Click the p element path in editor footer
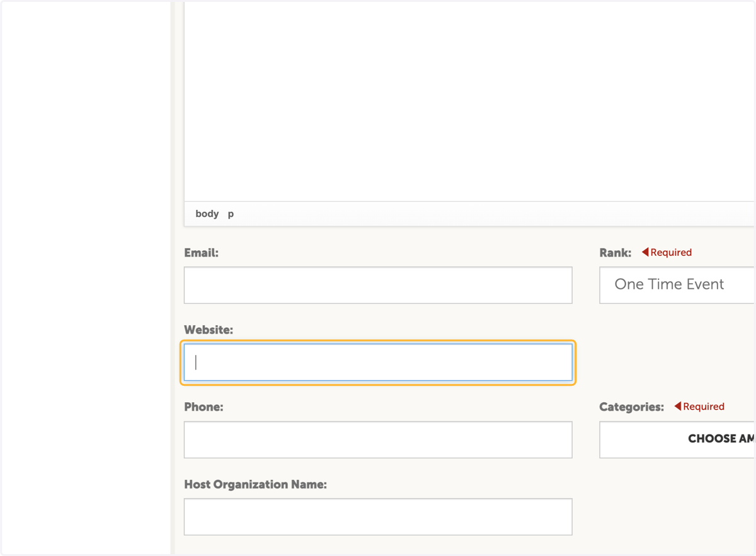 [231, 214]
